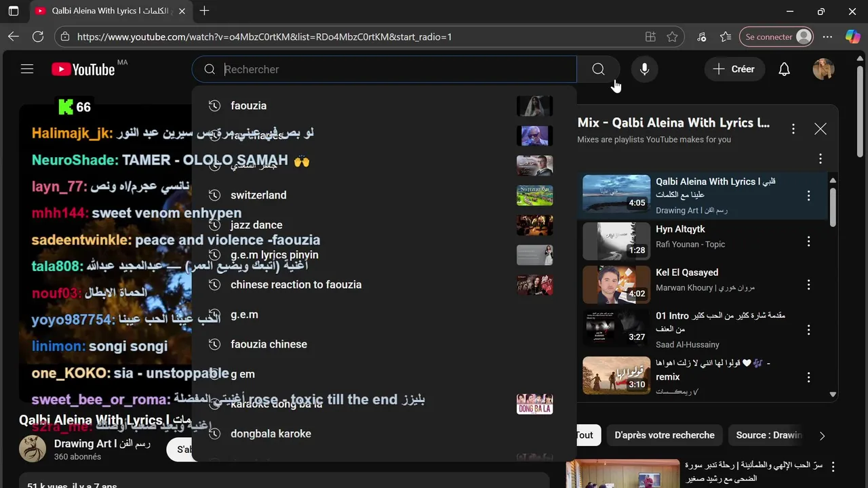Select the 'faouzia' search suggestion
Image resolution: width=868 pixels, height=488 pixels.
pyautogui.click(x=384, y=106)
